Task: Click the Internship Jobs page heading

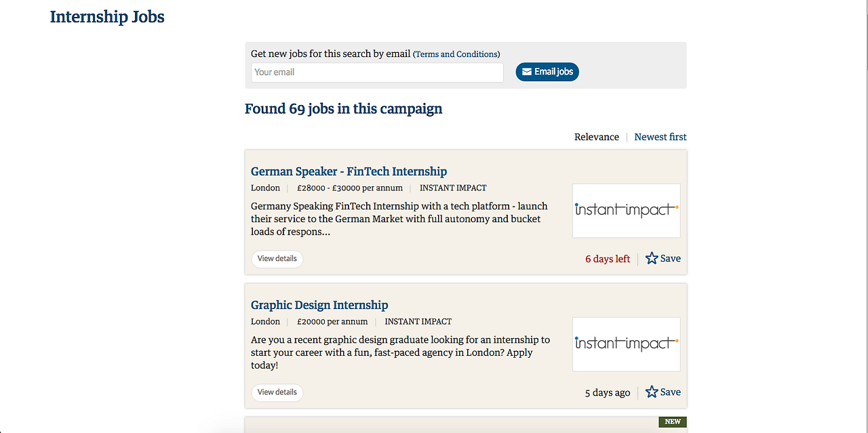Action: [107, 17]
